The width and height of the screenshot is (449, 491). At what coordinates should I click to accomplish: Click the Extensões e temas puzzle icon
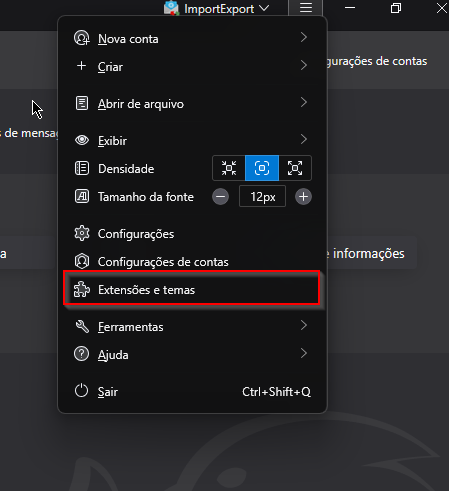click(x=82, y=289)
